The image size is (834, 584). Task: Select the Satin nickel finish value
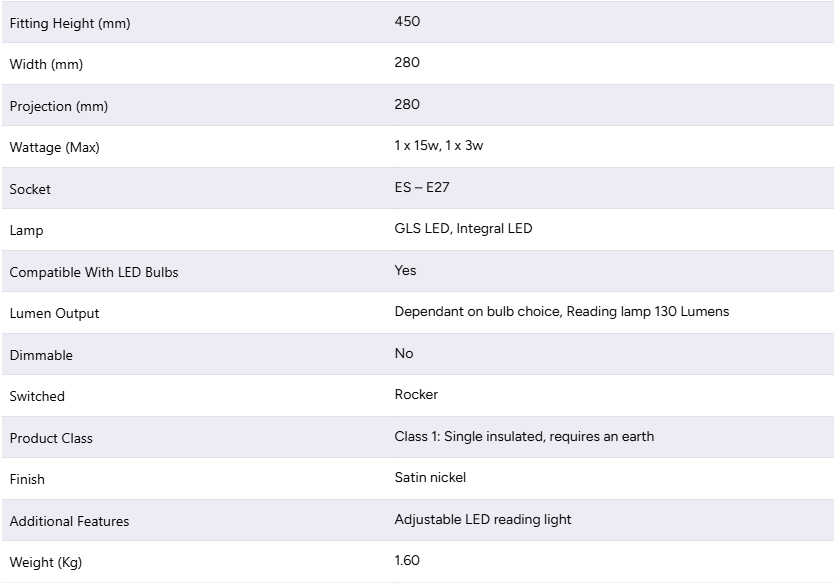(x=430, y=478)
